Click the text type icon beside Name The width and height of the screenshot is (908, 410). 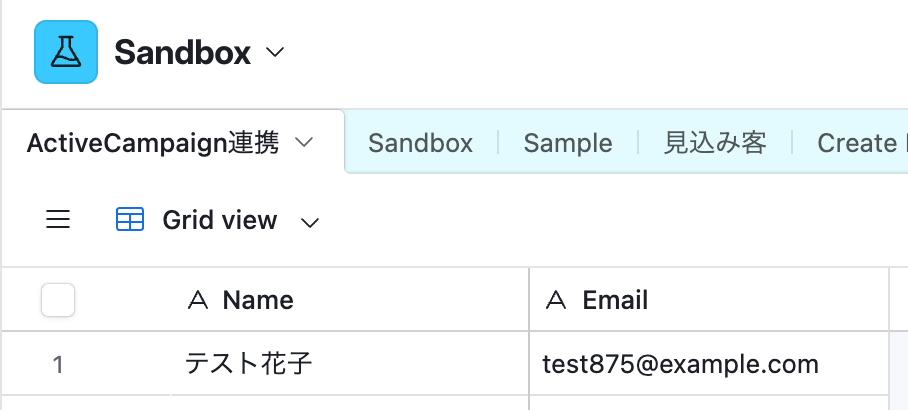click(x=198, y=300)
